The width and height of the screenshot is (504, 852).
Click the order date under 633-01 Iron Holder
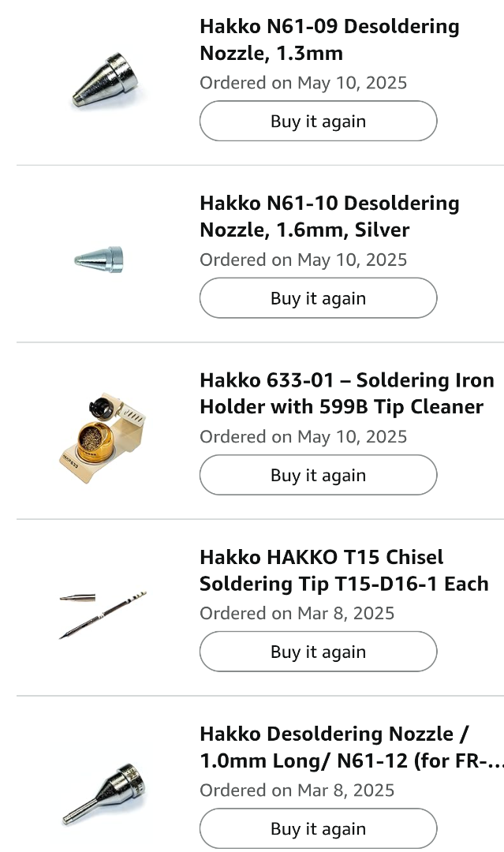(303, 436)
